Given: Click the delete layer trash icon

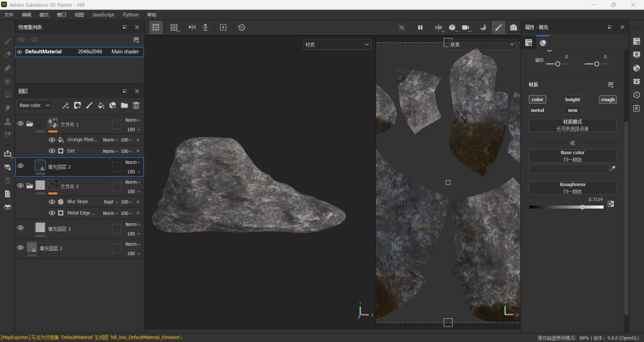Looking at the screenshot, I should pyautogui.click(x=136, y=106).
